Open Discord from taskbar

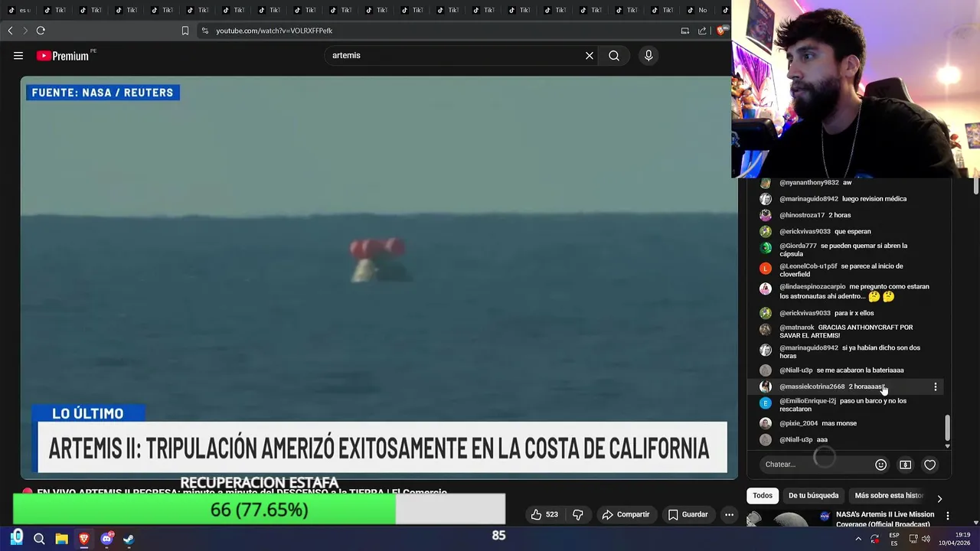pyautogui.click(x=106, y=539)
